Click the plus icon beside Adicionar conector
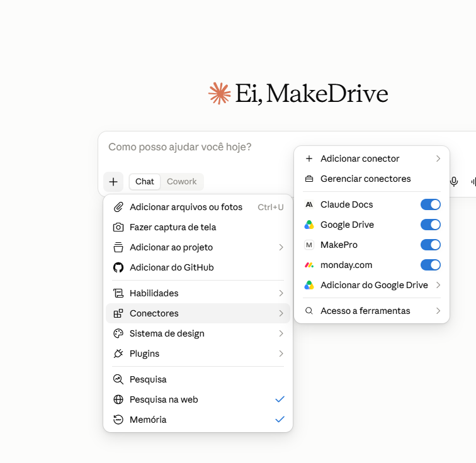The width and height of the screenshot is (476, 463). pyautogui.click(x=309, y=159)
